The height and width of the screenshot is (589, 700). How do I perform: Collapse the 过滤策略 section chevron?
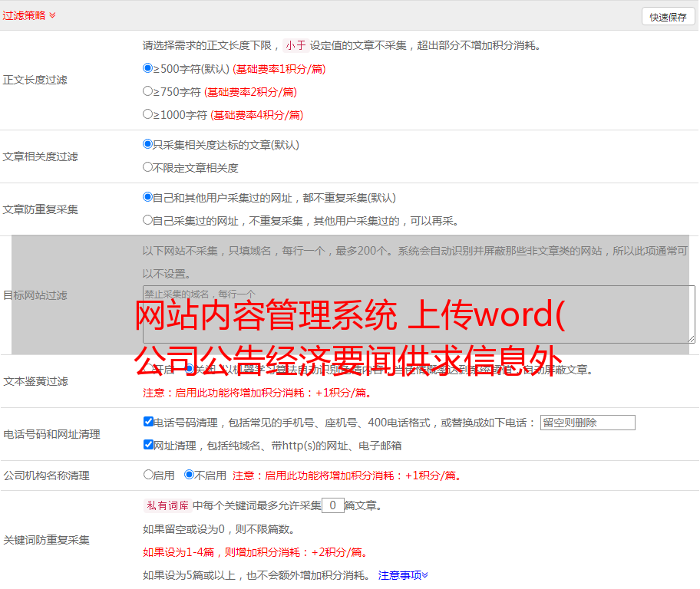tap(52, 15)
